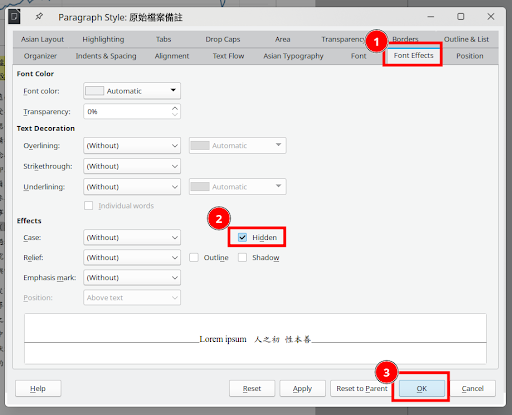Click the Reset to Parent button
512x415 pixels.
point(362,388)
